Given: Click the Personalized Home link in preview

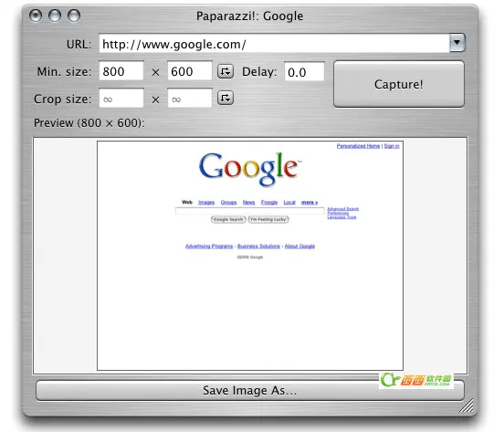Looking at the screenshot, I should [x=358, y=146].
